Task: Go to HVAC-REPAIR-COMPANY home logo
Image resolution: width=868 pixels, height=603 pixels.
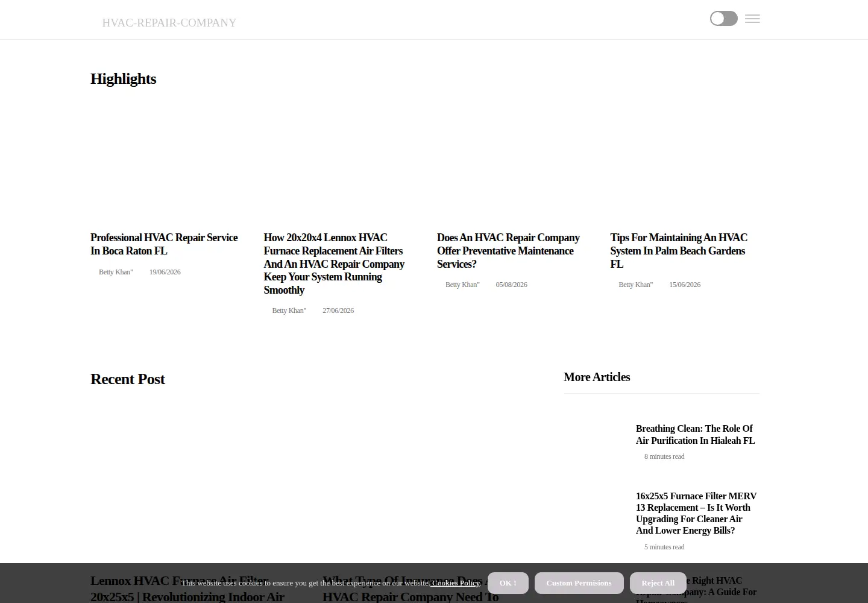Action: [x=169, y=23]
